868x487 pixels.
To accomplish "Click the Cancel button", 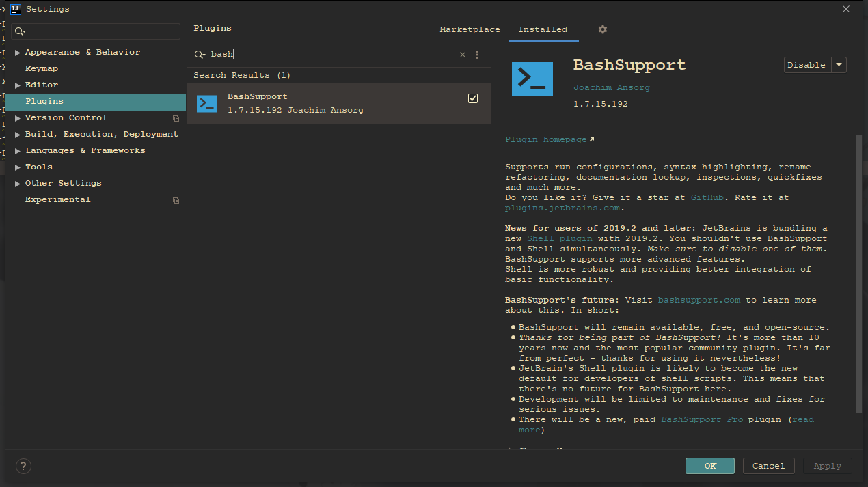I will pos(768,466).
